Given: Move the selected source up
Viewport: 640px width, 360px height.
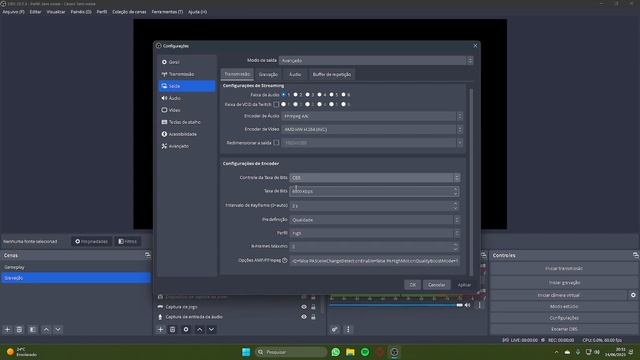Looking at the screenshot, I should click(200, 329).
